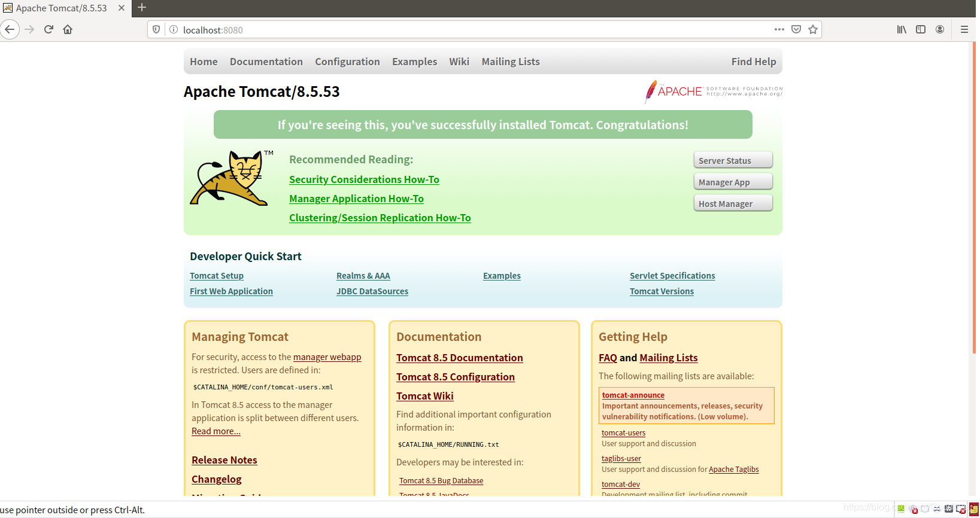Open the Changelog link
This screenshot has width=980, height=518.
[217, 479]
